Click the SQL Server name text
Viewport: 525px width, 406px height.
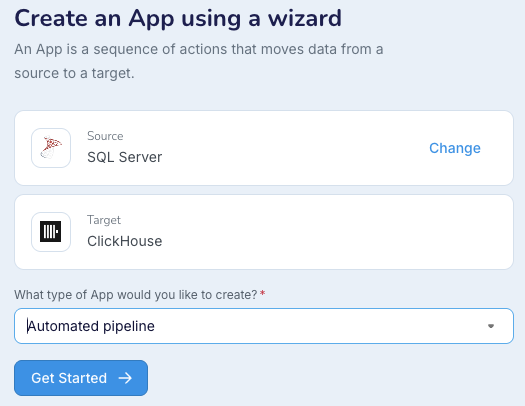[125, 157]
